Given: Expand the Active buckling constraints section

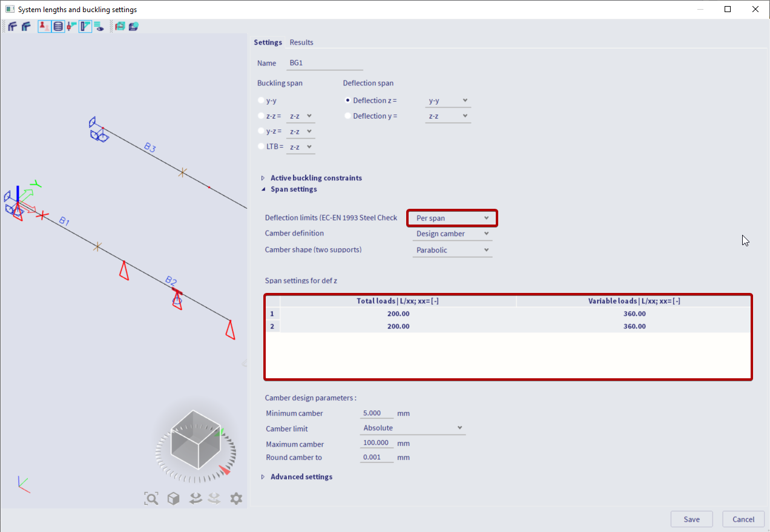Looking at the screenshot, I should click(x=315, y=178).
